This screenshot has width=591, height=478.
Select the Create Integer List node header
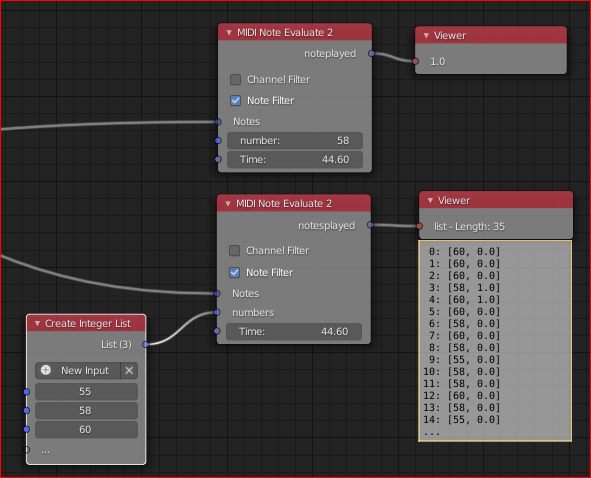(x=86, y=323)
